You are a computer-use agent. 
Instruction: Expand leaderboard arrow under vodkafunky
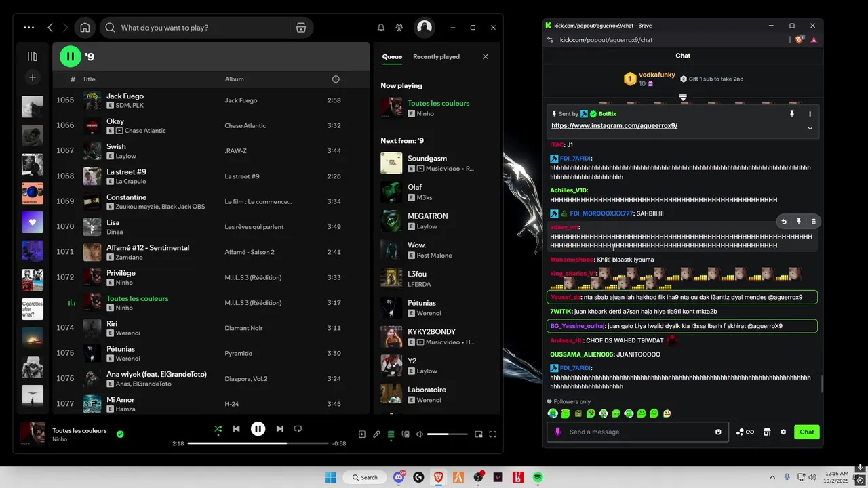coord(683,98)
